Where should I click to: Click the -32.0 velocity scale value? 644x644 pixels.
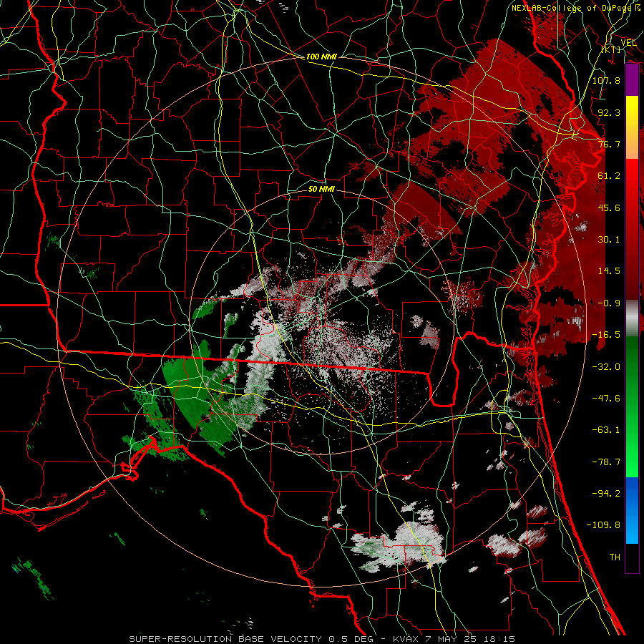(x=606, y=367)
